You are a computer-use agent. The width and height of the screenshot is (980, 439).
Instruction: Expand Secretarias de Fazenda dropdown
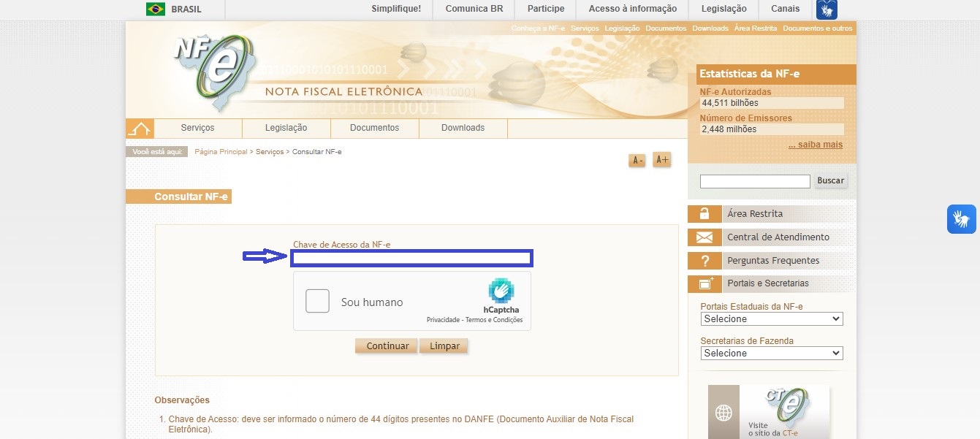[772, 354]
